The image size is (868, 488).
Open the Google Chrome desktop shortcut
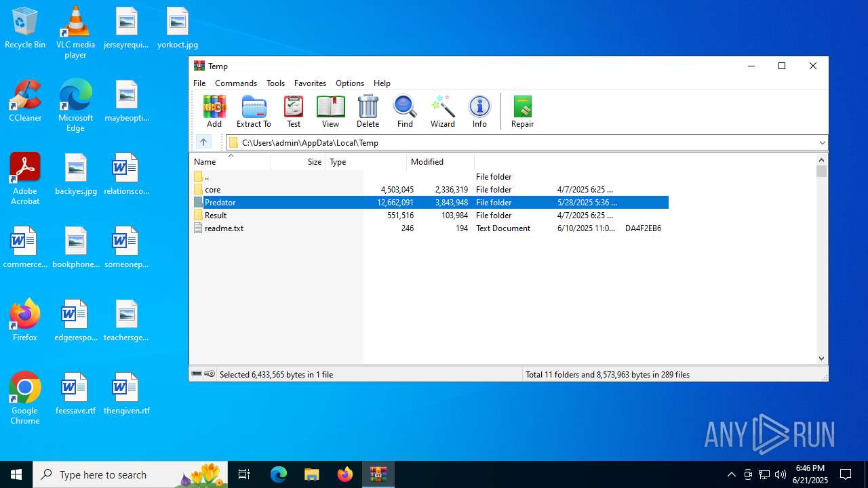(25, 399)
